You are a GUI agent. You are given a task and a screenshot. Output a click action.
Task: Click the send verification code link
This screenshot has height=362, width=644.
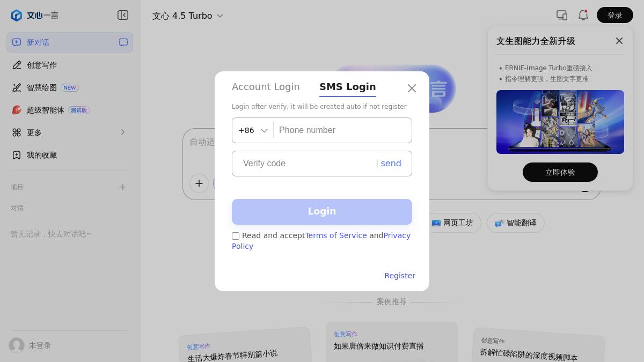point(391,164)
